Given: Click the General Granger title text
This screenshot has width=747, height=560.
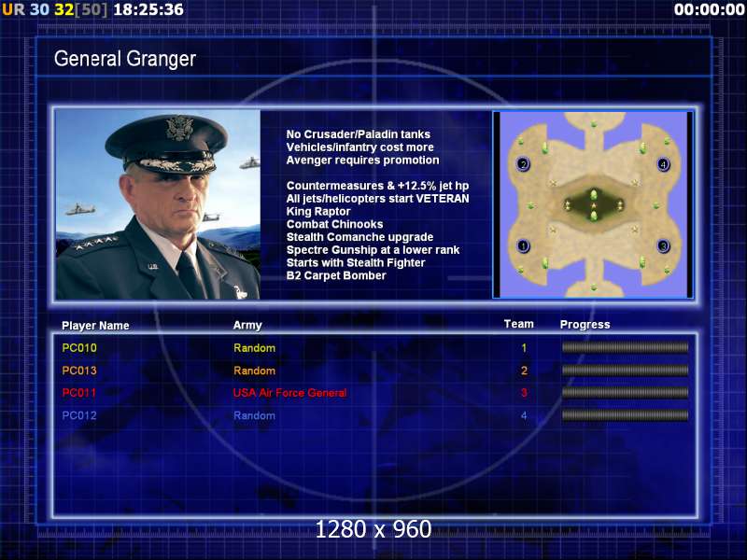Looking at the screenshot, I should [125, 59].
